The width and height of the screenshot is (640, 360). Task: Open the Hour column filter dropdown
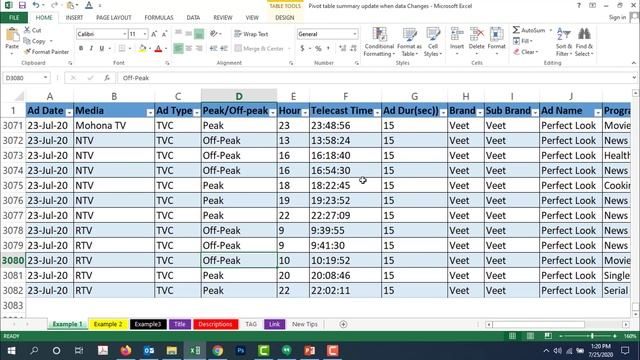[305, 112]
